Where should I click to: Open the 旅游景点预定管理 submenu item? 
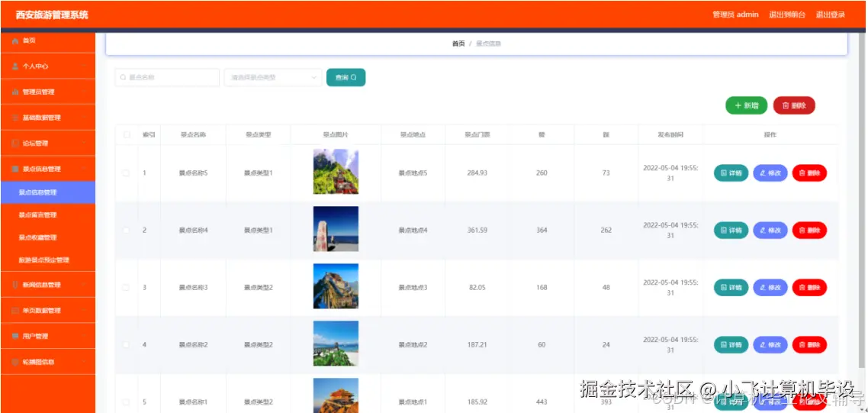47,260
